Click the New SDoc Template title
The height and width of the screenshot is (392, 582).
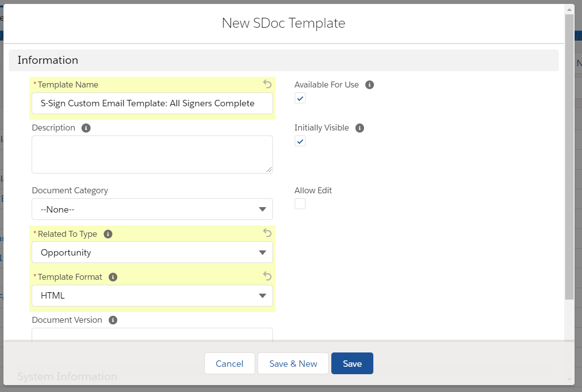283,23
